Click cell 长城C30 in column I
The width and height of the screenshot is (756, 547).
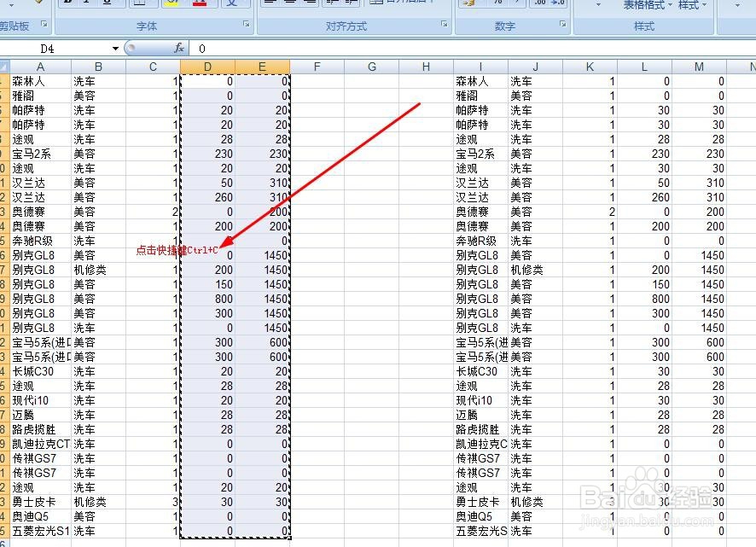(480, 371)
